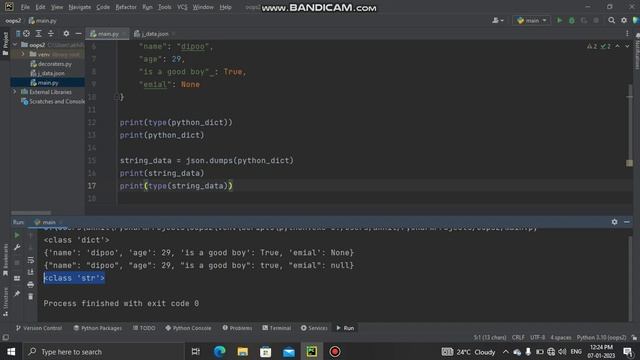Hide the Project tool window
The image size is (640, 360).
tap(78, 33)
